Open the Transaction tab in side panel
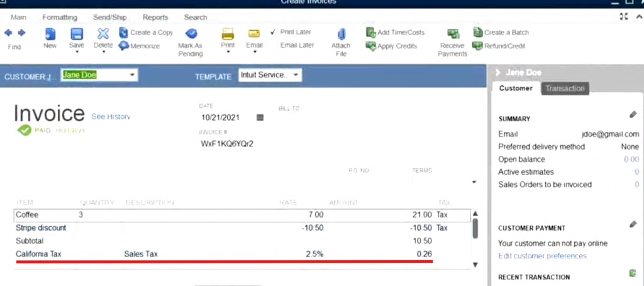 [565, 89]
